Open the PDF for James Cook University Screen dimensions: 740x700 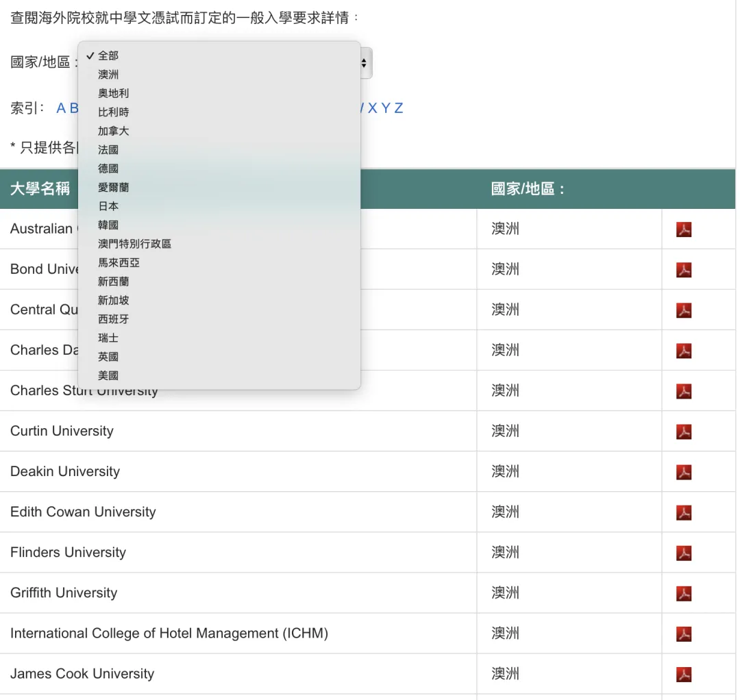point(683,673)
